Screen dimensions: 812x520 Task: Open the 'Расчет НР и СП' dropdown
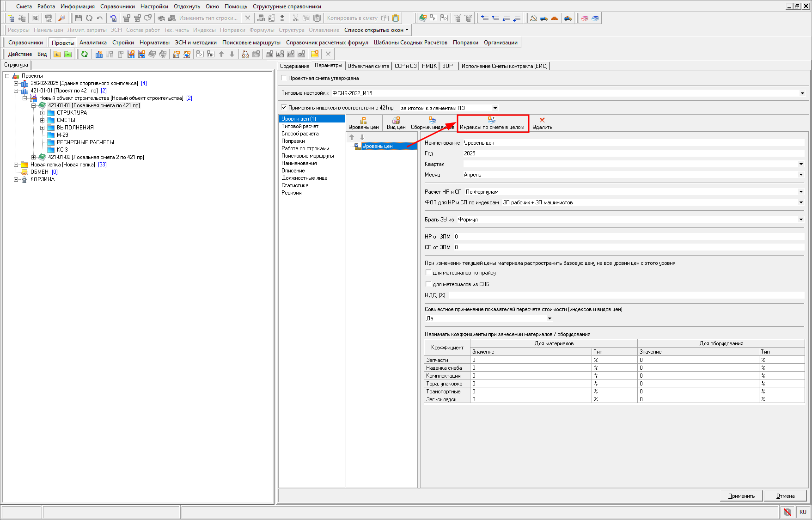(800, 192)
